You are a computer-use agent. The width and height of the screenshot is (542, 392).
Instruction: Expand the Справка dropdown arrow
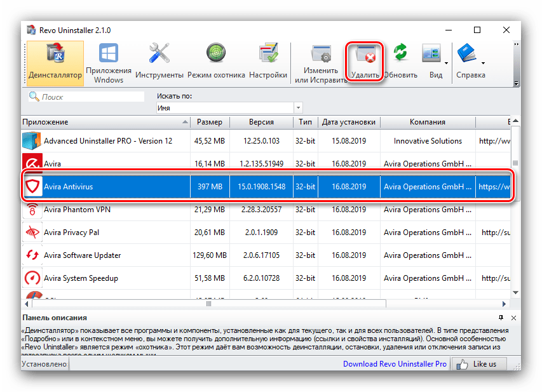pos(484,63)
